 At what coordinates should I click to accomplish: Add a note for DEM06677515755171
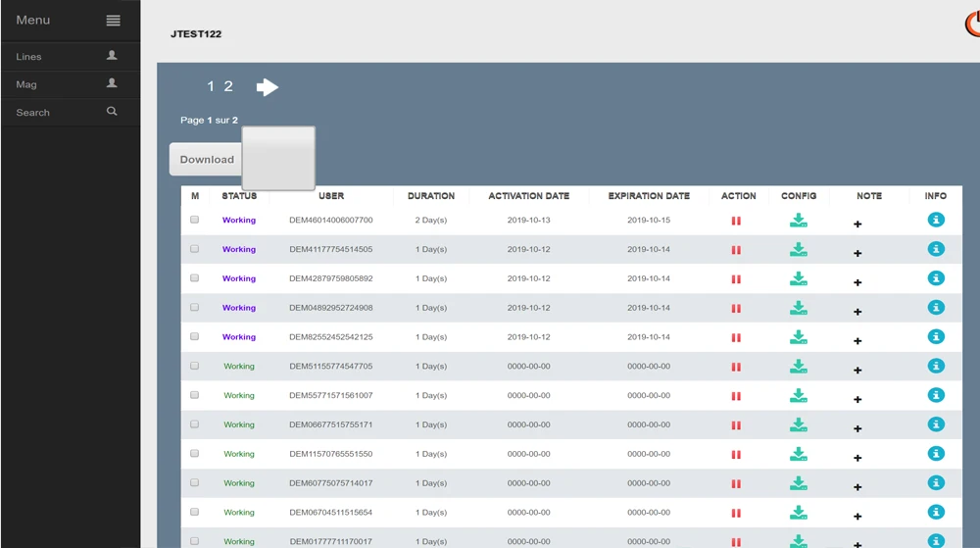(857, 428)
